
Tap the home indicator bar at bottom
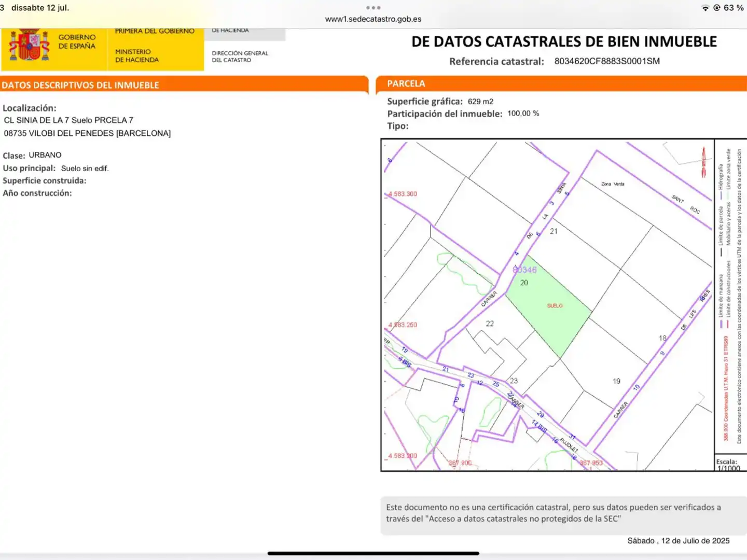coord(373,553)
